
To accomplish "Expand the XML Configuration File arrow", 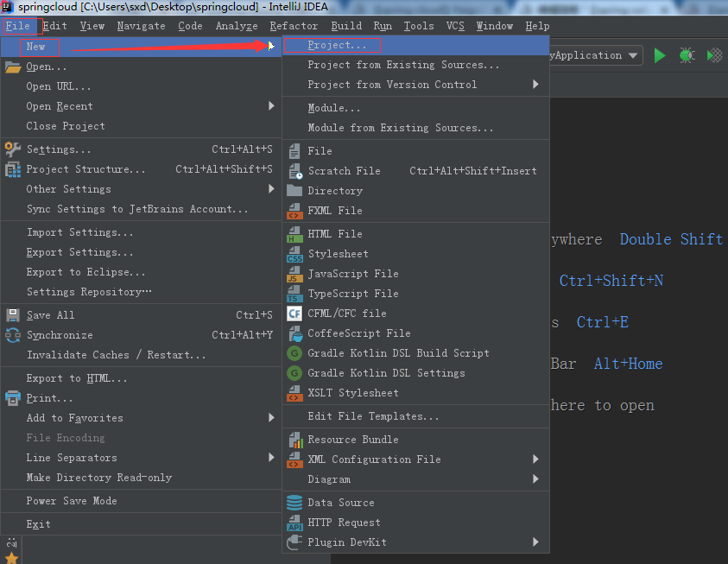I will click(535, 459).
